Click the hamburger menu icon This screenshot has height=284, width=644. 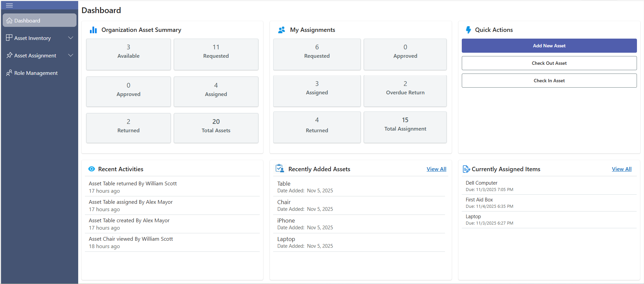pos(9,5)
